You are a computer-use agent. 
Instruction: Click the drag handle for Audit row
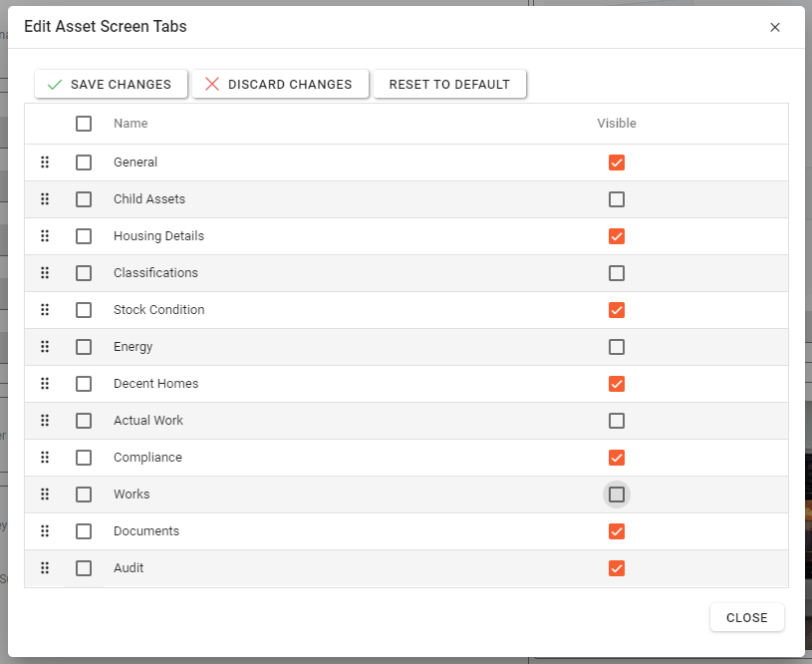[x=45, y=568]
